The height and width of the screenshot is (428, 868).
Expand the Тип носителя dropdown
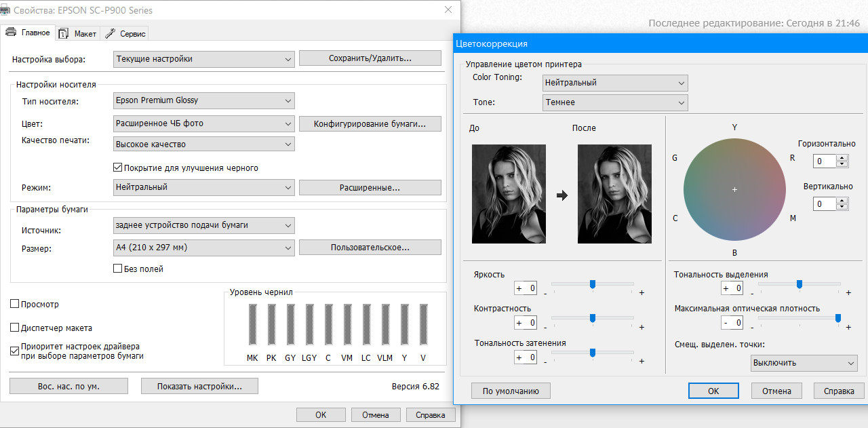(x=204, y=100)
